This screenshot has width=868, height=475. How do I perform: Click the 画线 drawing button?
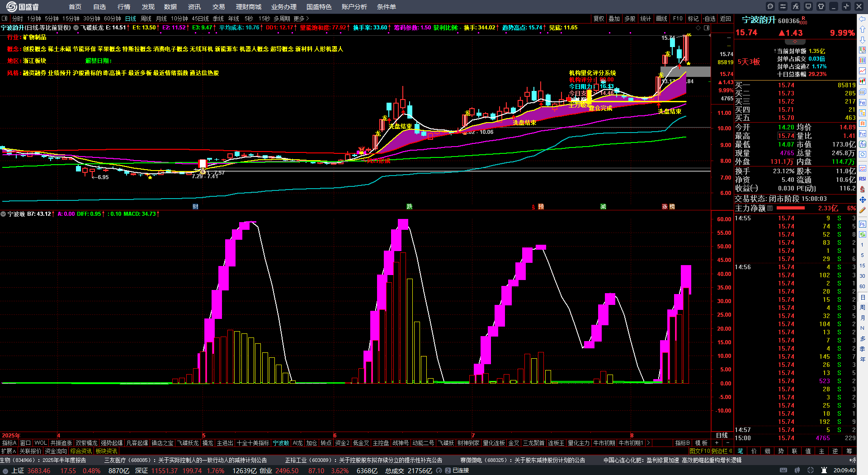click(661, 19)
